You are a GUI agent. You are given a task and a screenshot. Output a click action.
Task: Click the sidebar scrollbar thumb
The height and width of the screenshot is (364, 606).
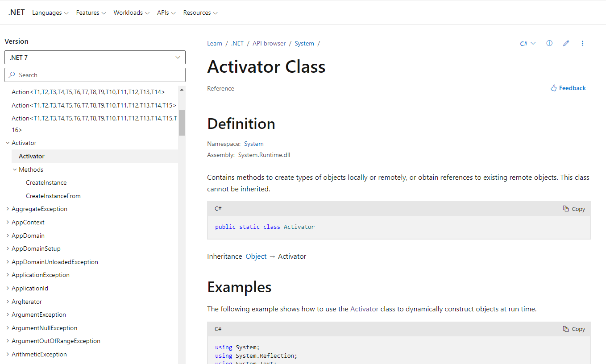click(x=182, y=122)
